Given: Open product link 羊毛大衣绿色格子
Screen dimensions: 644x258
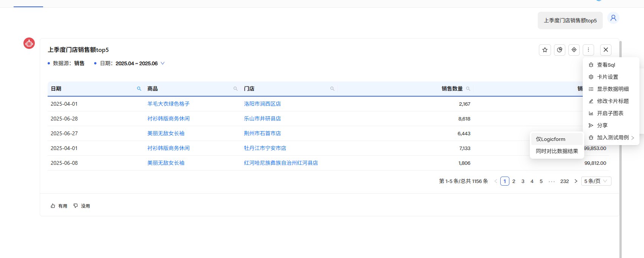Looking at the screenshot, I should (169, 104).
